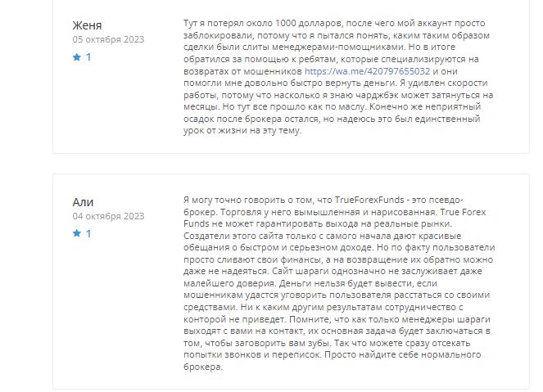Viewport: 543px width, 392px height.
Task: Click the star icon in Женя's review
Action: 76,56
